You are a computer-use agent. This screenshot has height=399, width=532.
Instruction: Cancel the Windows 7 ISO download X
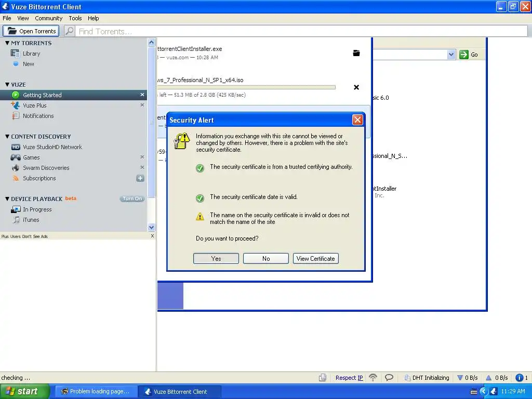(356, 87)
